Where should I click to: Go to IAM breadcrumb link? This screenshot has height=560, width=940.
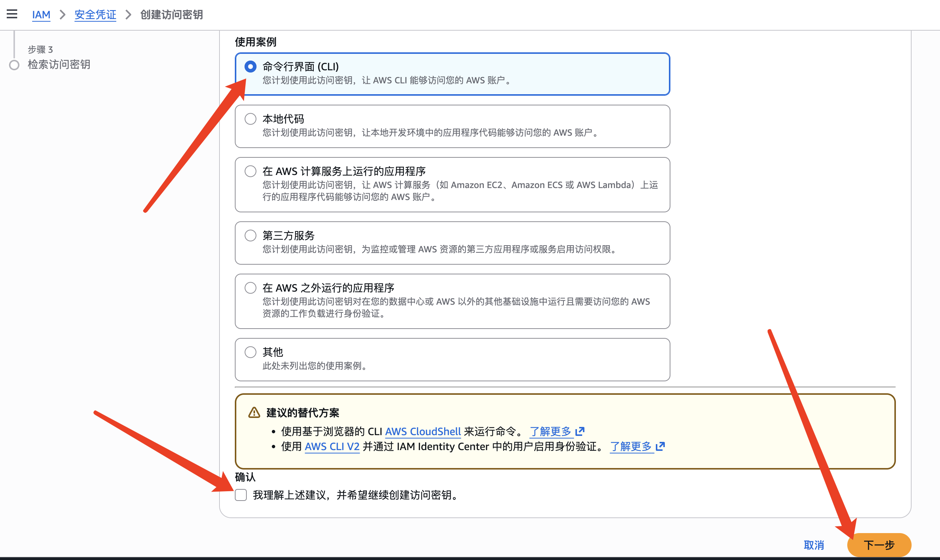pos(41,15)
